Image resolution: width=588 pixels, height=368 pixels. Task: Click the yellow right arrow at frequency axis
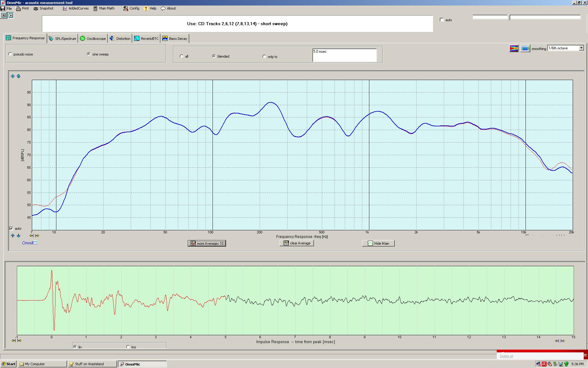click(37, 236)
